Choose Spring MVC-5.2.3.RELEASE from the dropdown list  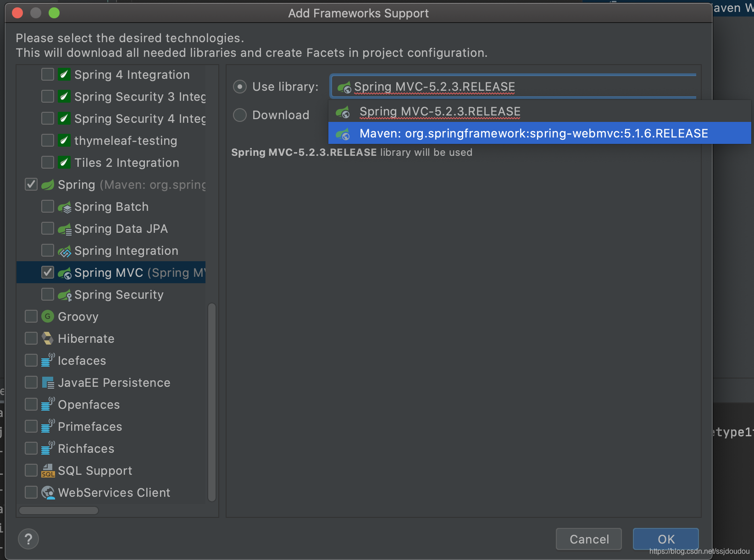point(540,111)
